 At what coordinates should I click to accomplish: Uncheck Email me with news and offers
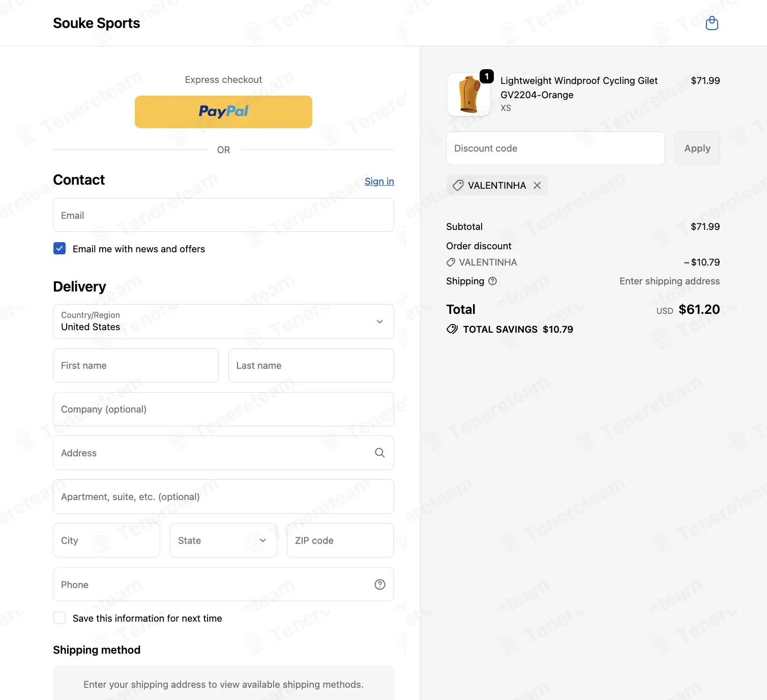pos(60,248)
